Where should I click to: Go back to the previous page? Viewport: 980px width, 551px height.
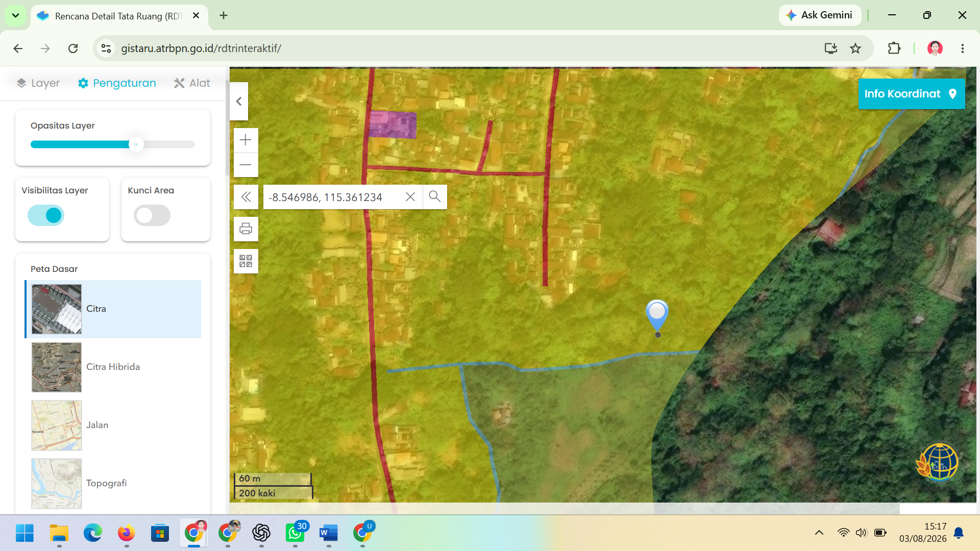pos(18,48)
